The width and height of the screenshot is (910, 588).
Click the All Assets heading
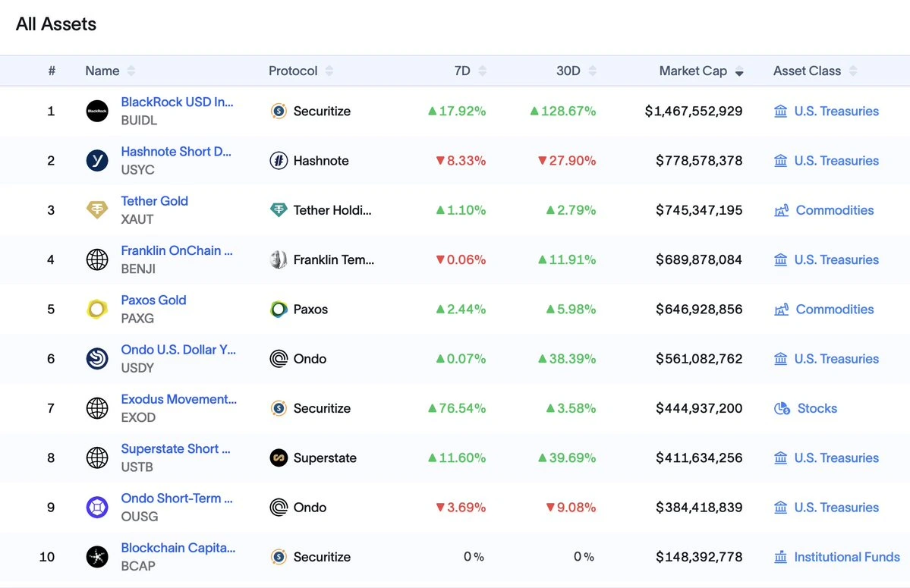pyautogui.click(x=55, y=24)
